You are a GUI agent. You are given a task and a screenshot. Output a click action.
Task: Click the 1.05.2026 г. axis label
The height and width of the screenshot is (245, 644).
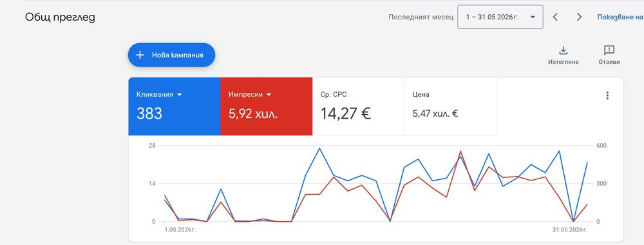180,230
